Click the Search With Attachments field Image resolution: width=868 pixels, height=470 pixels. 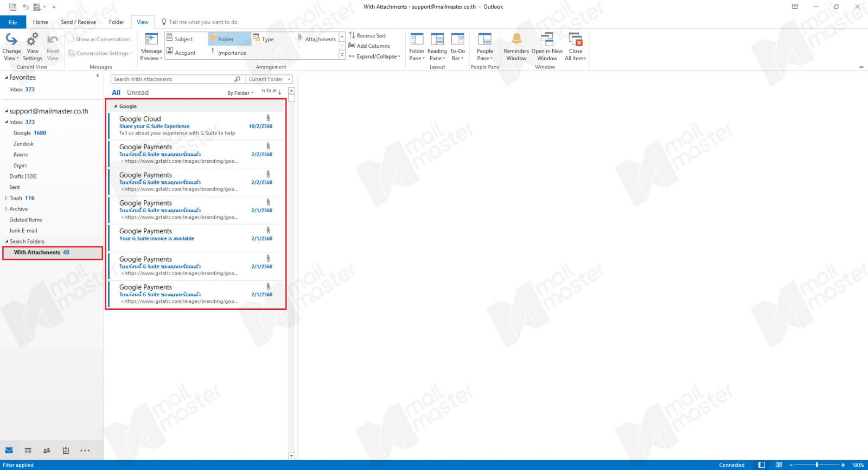171,79
